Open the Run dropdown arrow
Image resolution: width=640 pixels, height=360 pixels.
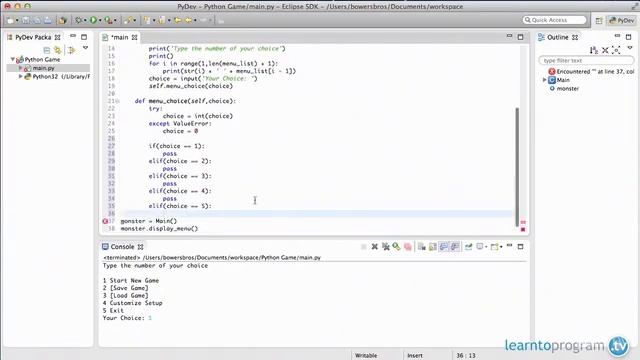100,20
